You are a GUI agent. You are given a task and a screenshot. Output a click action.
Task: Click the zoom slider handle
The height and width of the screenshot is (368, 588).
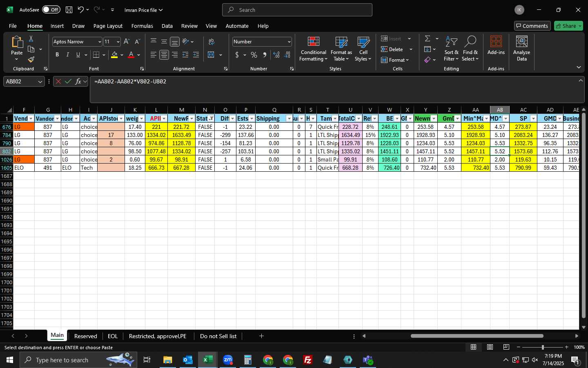[x=543, y=347]
